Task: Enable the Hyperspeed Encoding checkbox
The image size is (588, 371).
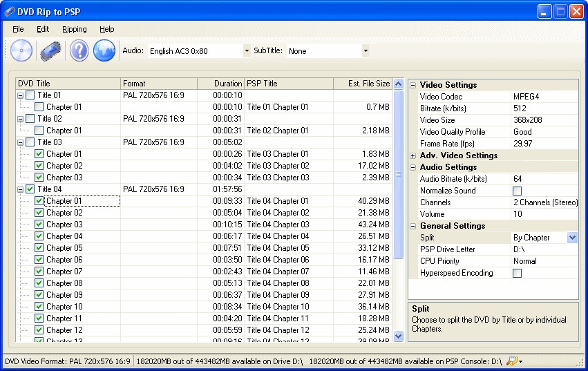Action: [x=517, y=273]
